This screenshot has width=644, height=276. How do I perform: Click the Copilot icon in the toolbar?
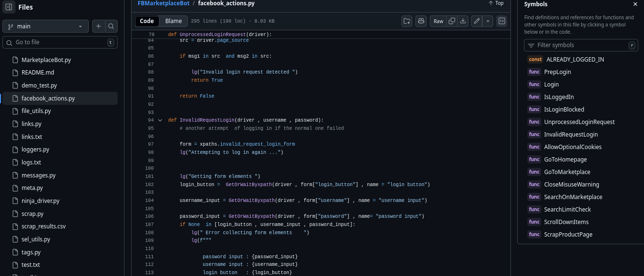[x=421, y=21]
